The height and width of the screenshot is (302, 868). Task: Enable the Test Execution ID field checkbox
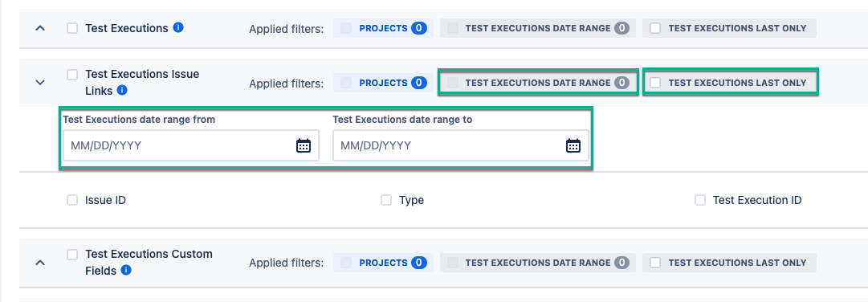(699, 200)
